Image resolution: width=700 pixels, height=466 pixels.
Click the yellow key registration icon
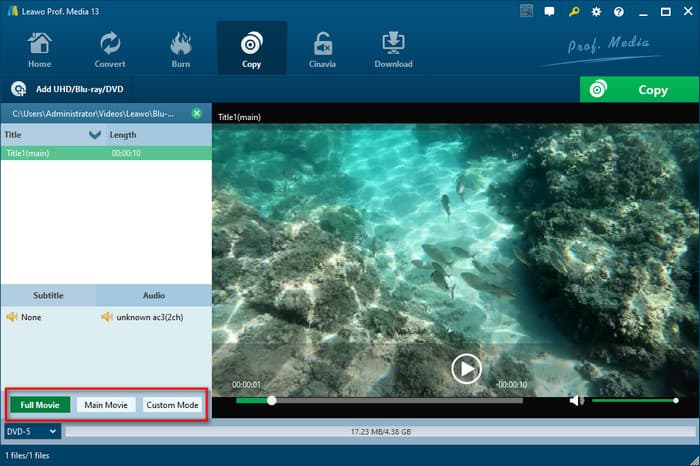pos(573,12)
